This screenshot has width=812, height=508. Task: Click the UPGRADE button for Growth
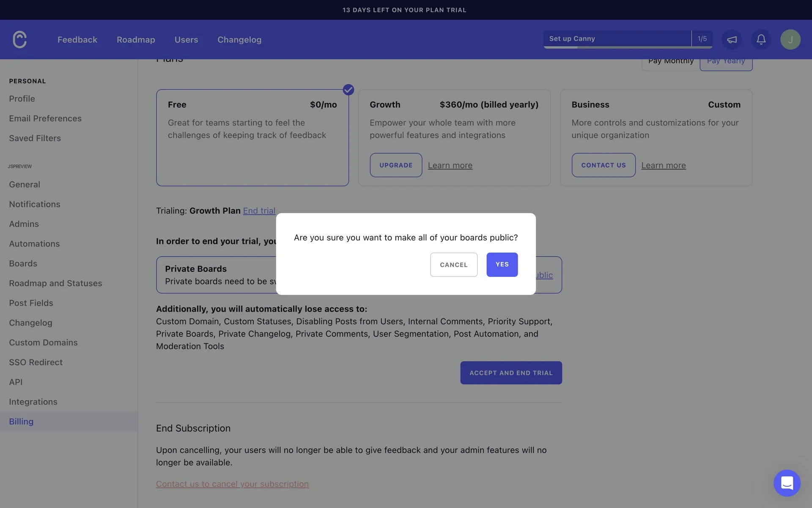click(x=396, y=165)
